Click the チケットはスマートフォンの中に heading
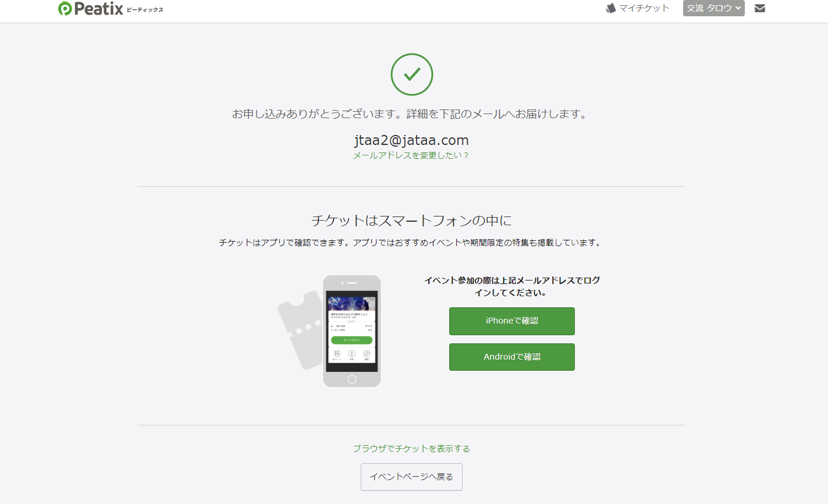 (411, 221)
